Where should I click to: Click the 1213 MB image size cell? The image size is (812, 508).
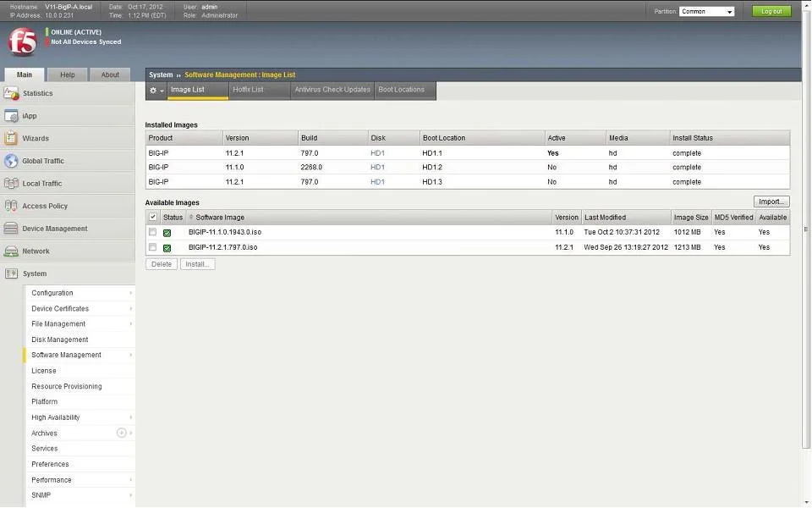[x=687, y=247]
